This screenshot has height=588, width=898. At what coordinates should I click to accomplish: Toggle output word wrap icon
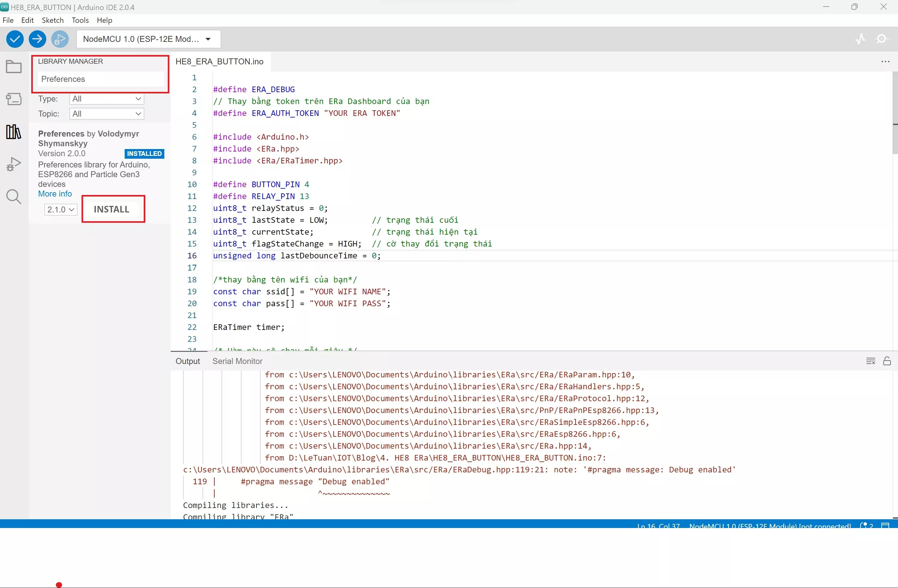[x=871, y=361]
